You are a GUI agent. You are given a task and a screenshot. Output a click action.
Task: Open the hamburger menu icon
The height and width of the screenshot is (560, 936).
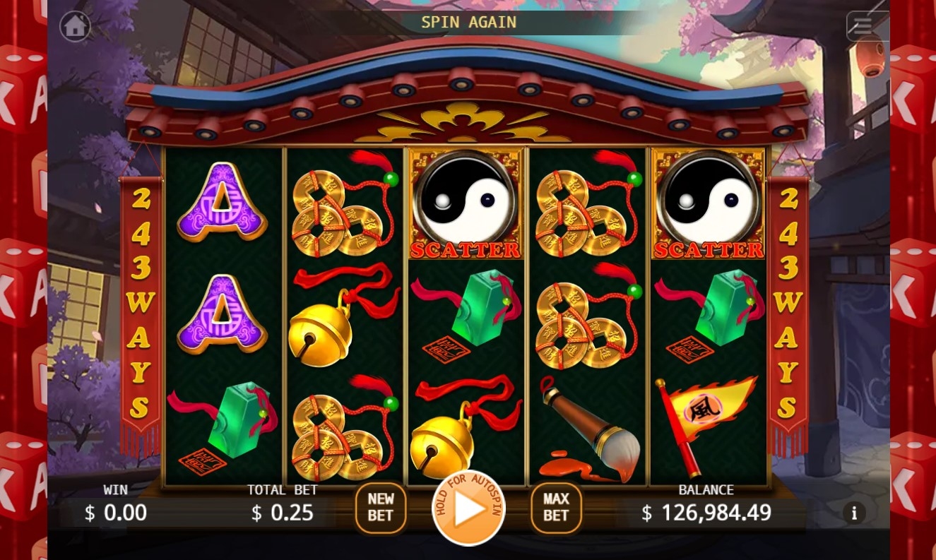[x=863, y=27]
